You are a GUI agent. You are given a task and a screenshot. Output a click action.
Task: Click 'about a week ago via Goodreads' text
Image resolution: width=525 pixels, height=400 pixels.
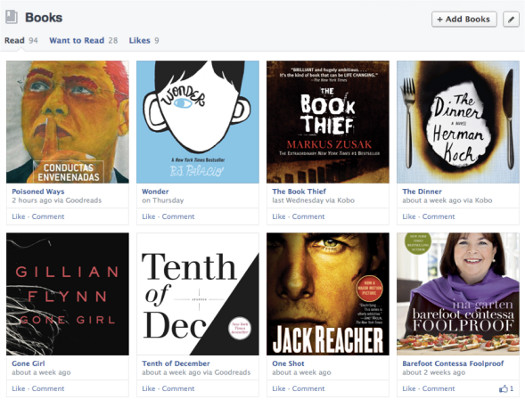point(196,373)
